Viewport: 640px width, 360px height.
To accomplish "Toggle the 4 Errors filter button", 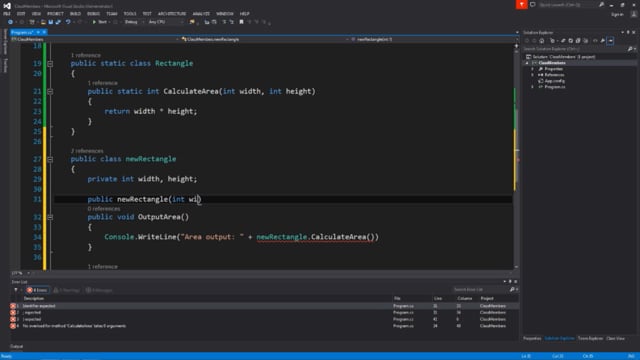I will coord(38,290).
